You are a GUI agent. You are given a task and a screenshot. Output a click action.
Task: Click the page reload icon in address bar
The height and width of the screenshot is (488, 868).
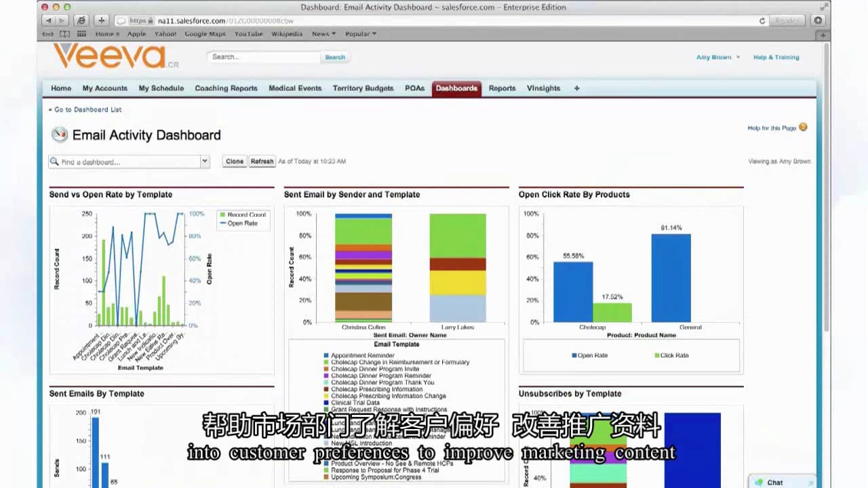pos(762,21)
